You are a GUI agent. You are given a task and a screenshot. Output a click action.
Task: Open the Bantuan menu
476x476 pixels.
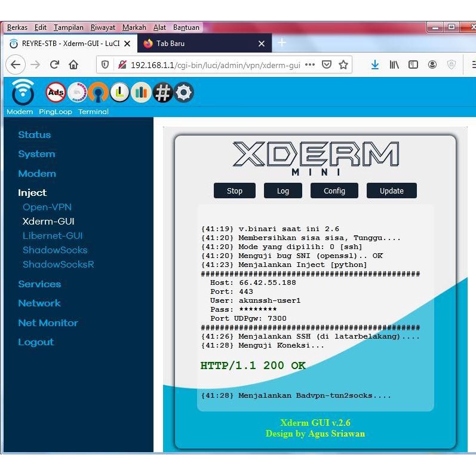(186, 27)
